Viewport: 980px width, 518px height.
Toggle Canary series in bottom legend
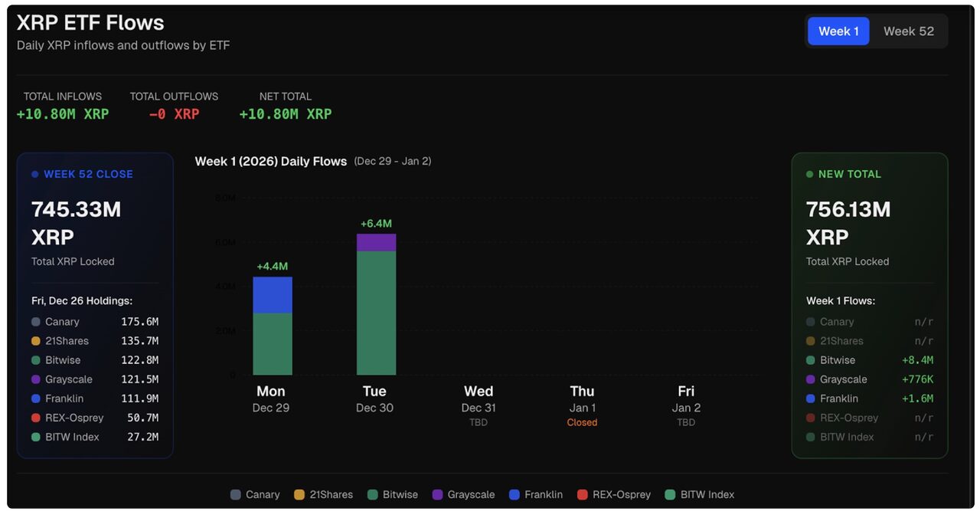256,495
